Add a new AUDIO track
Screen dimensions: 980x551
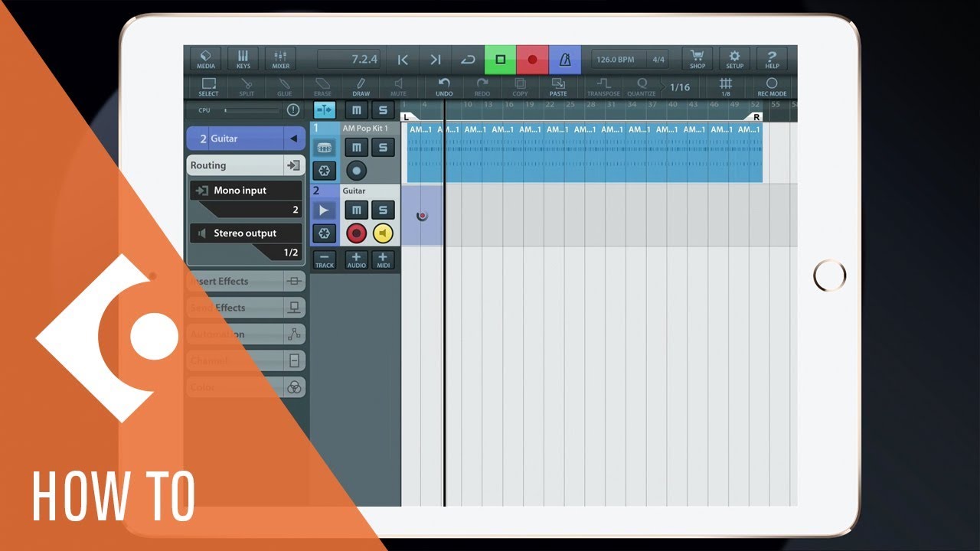356,260
